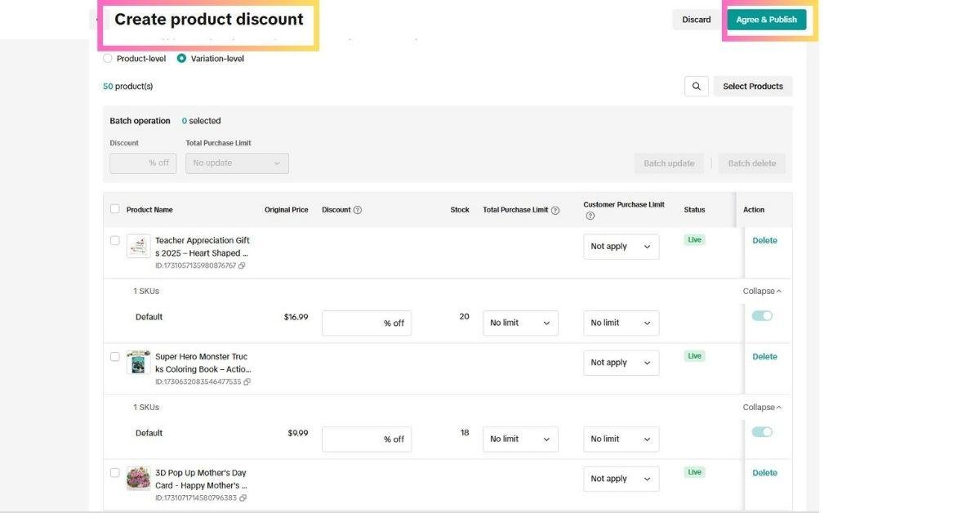980x513 pixels.
Task: Open total limit dropdown for $16.99 SKU
Action: [x=520, y=323]
